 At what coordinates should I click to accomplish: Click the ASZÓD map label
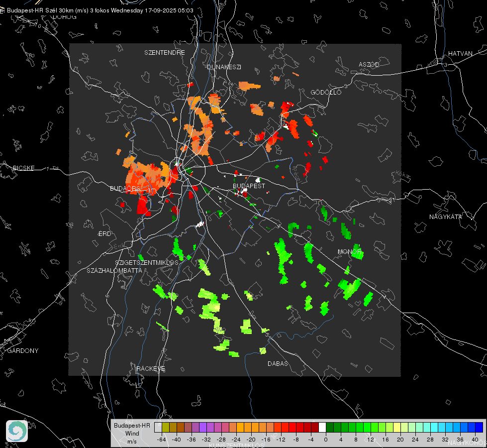369,64
